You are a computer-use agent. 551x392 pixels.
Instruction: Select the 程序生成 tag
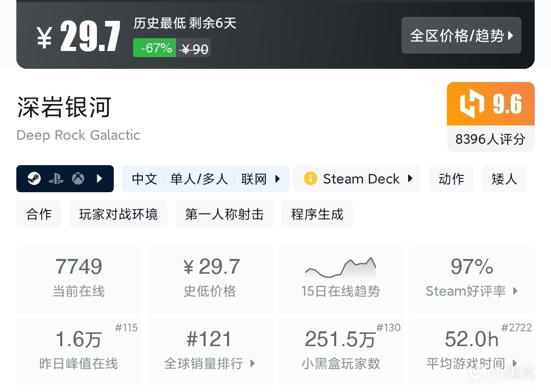point(317,214)
